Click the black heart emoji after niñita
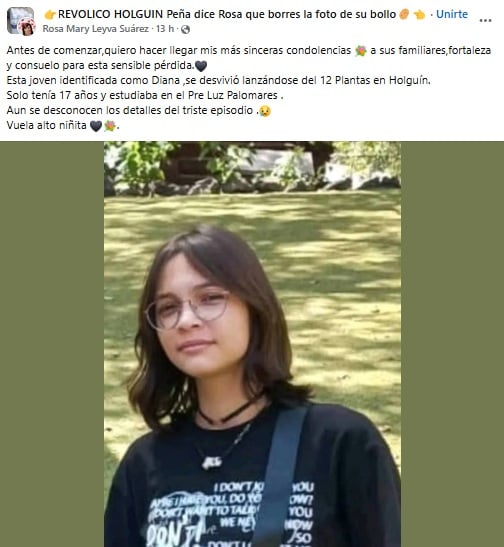This screenshot has height=547, width=504. pyautogui.click(x=96, y=126)
